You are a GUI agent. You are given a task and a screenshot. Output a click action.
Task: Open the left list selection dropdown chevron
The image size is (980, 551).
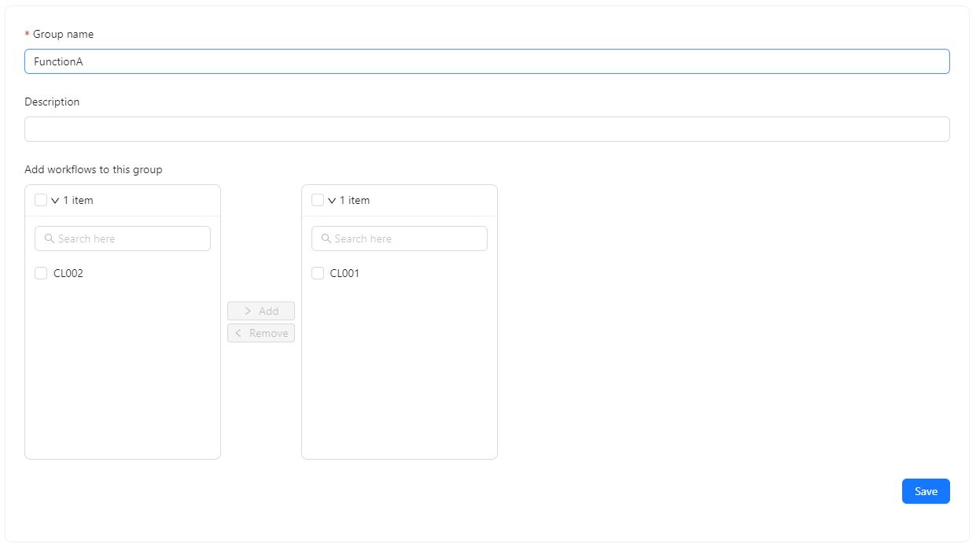pos(56,201)
